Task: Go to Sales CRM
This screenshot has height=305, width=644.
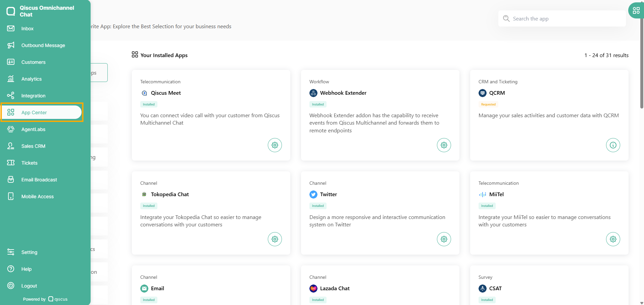Action: click(x=33, y=146)
